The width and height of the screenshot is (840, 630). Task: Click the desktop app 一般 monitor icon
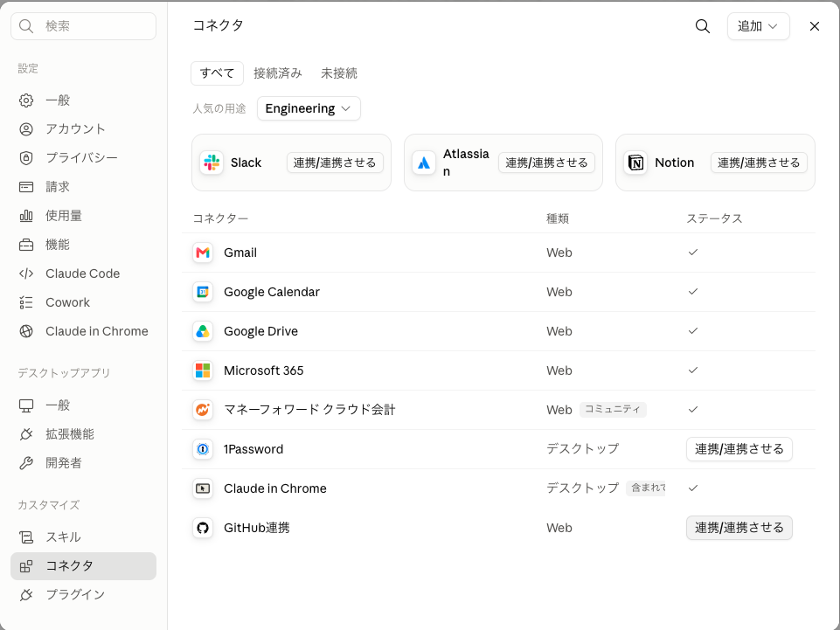click(x=26, y=405)
